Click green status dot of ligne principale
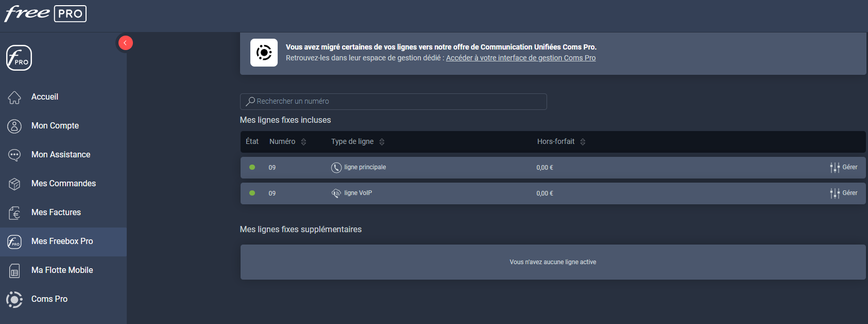 point(252,167)
